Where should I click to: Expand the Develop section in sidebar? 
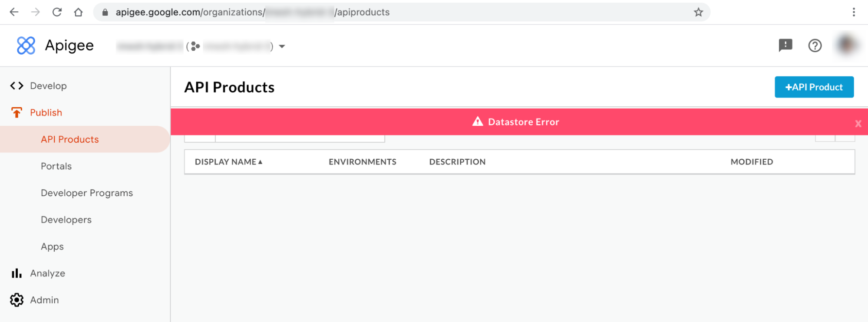pos(48,86)
